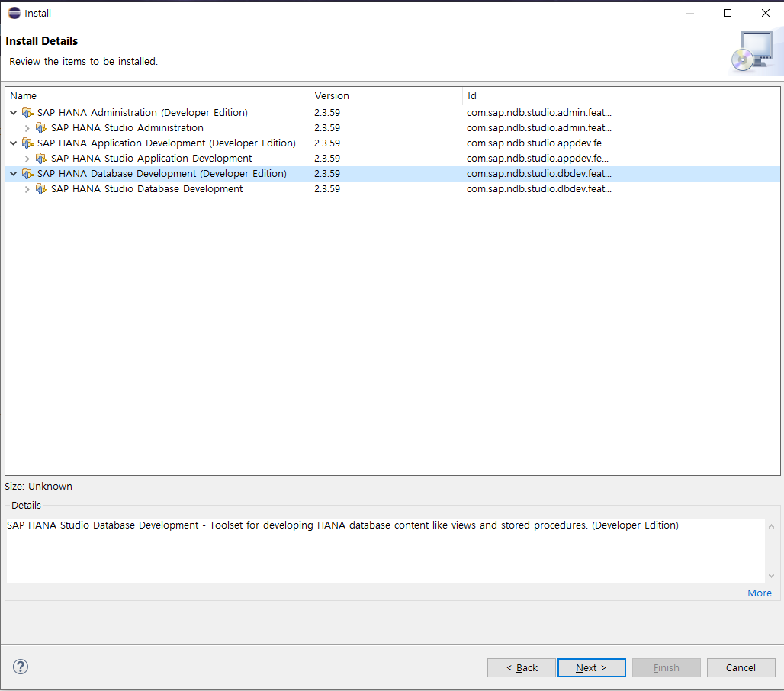This screenshot has width=784, height=691.
Task: Expand SAP HANA Studio Administration child node
Action: click(27, 128)
